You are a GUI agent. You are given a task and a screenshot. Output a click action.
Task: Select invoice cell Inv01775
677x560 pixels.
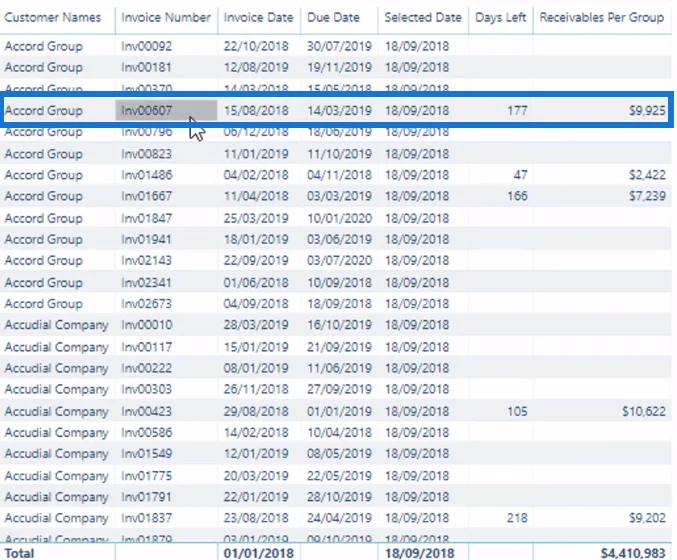click(x=146, y=475)
